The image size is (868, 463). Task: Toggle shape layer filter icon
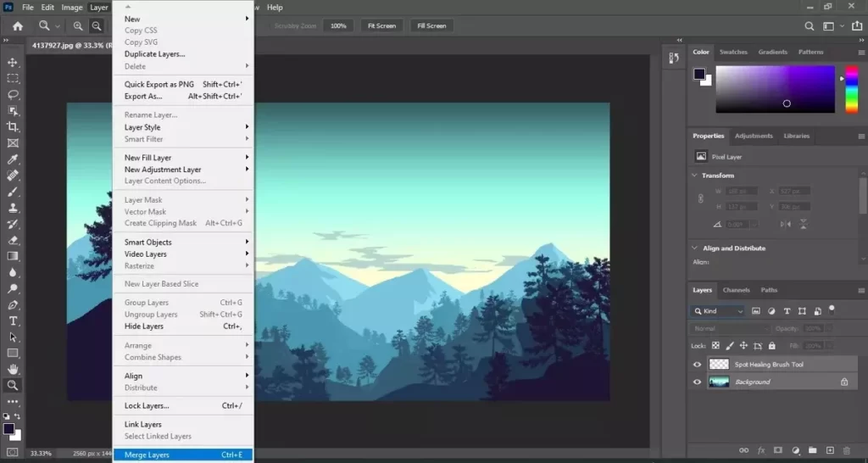802,311
